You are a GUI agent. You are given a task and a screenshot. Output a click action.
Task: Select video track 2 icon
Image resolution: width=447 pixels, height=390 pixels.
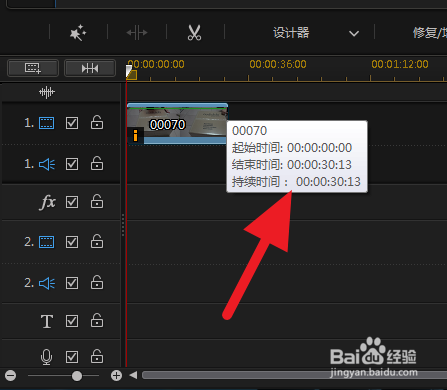(x=47, y=242)
